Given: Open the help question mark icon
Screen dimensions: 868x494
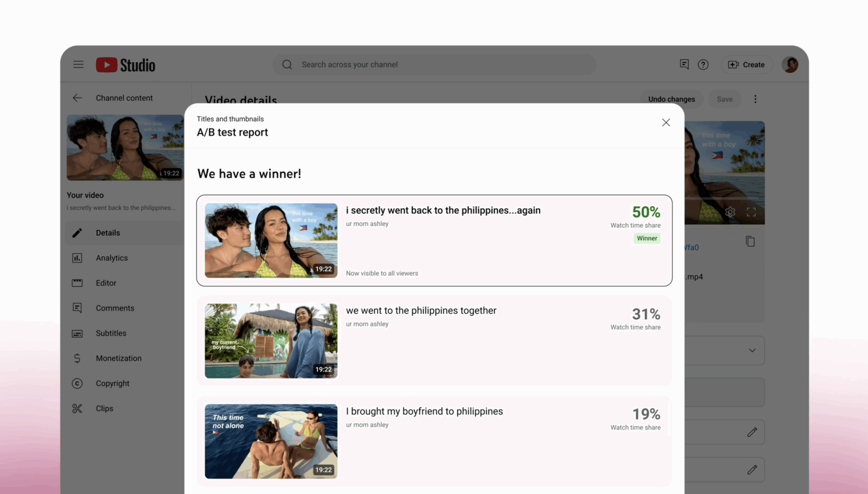Looking at the screenshot, I should click(x=703, y=64).
